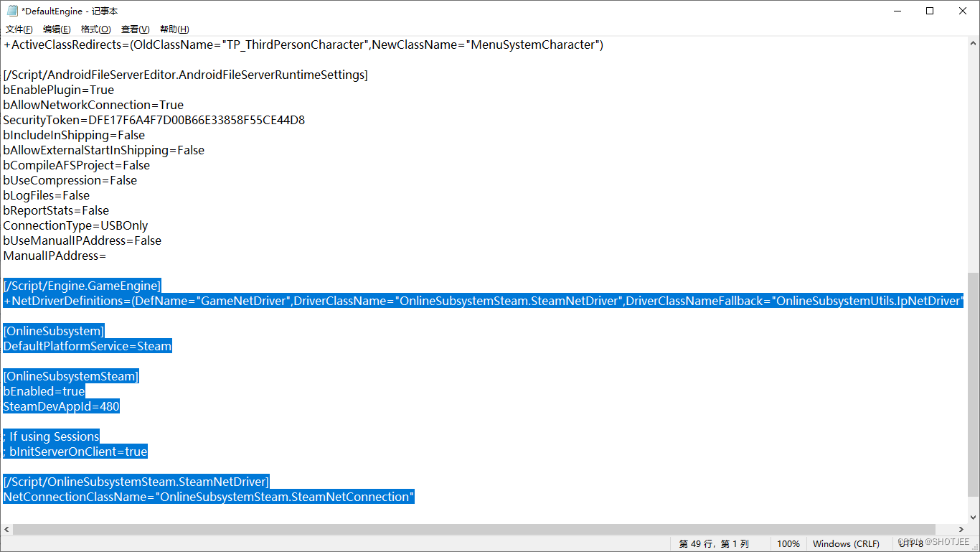
Task: Click the line and column status indicator
Action: pyautogui.click(x=714, y=544)
